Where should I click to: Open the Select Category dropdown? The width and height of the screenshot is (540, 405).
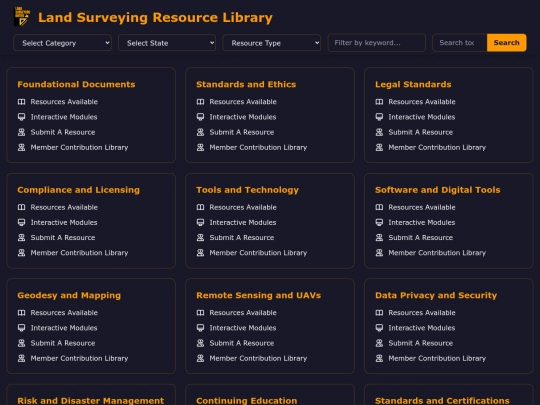tap(62, 43)
